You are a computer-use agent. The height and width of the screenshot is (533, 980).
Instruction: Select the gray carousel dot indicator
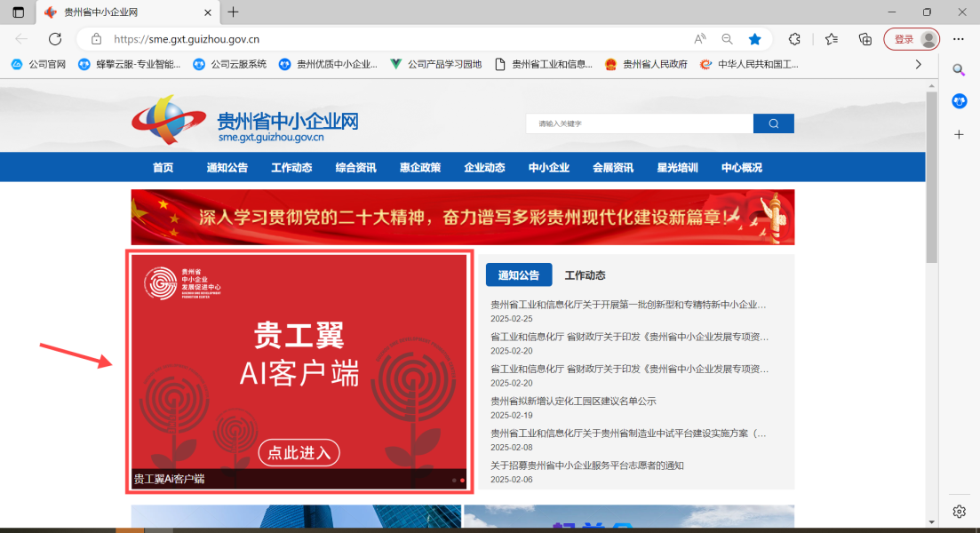(454, 481)
